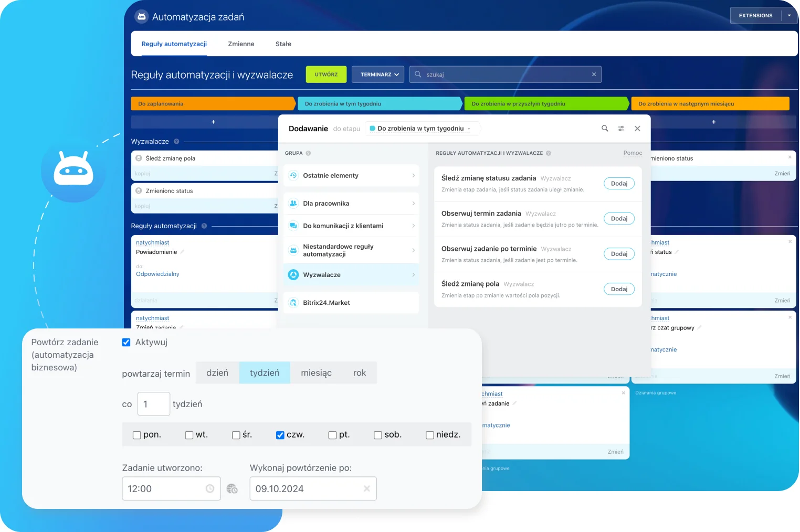Uncheck the czw. weekday box

[x=280, y=434]
